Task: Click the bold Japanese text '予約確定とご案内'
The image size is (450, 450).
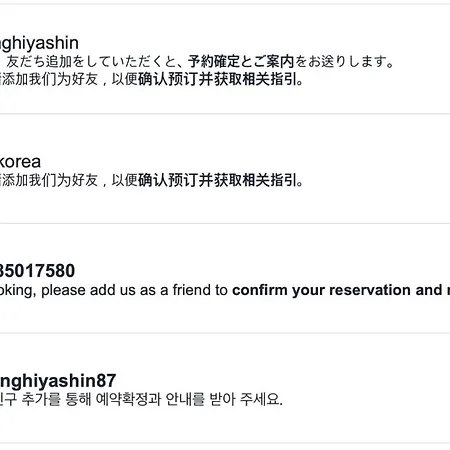Action: point(241,62)
